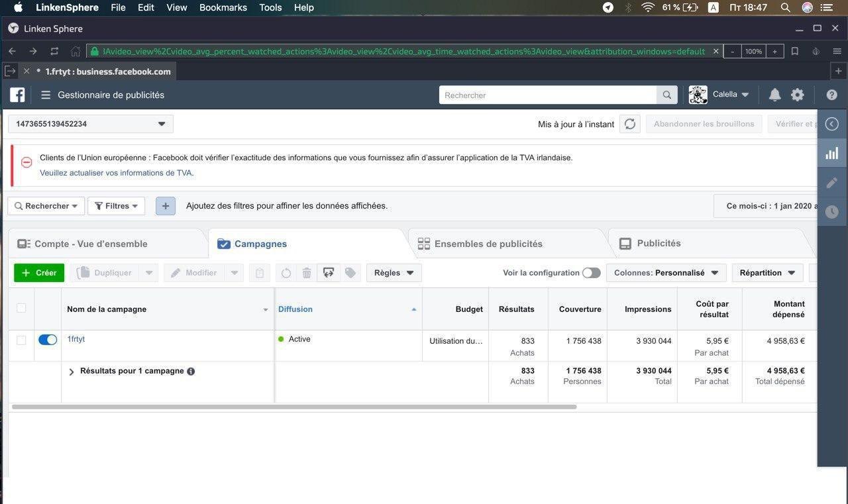
Task: Check the 1frtyt row checkbox
Action: pos(21,340)
